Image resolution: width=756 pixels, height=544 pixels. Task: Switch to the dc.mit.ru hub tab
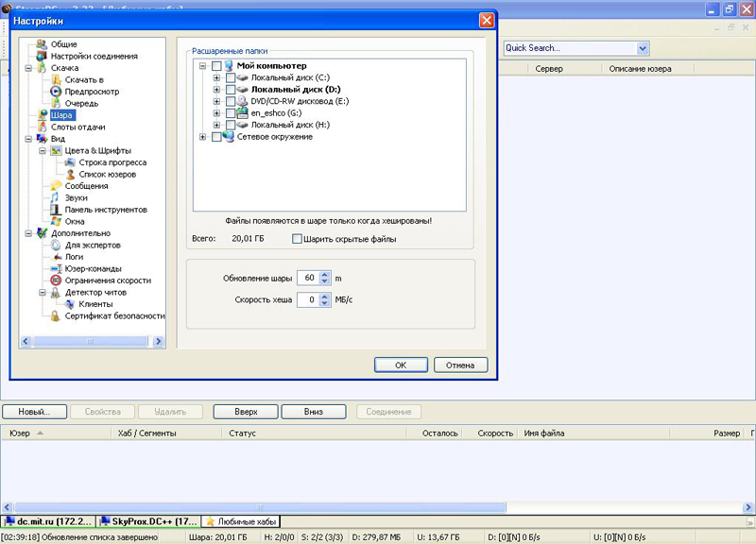49,521
